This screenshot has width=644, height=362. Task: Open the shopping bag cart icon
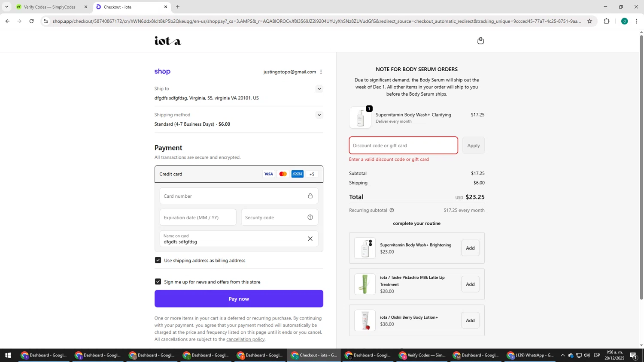[480, 41]
